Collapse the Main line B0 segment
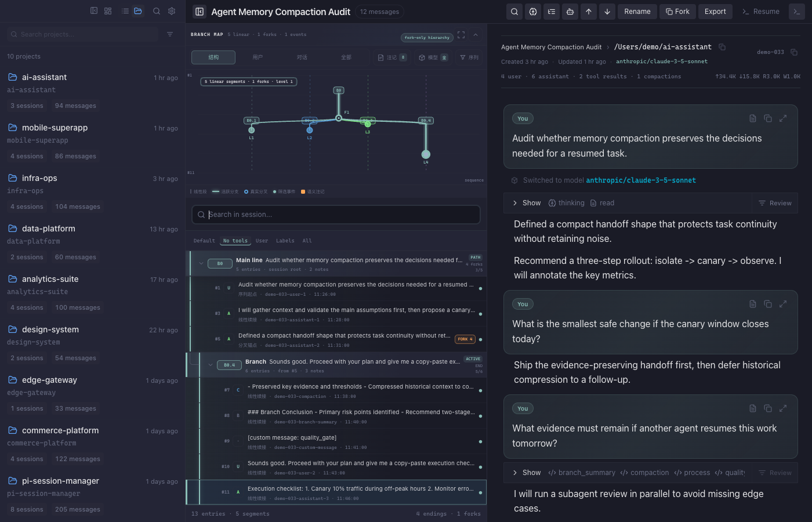 point(201,263)
